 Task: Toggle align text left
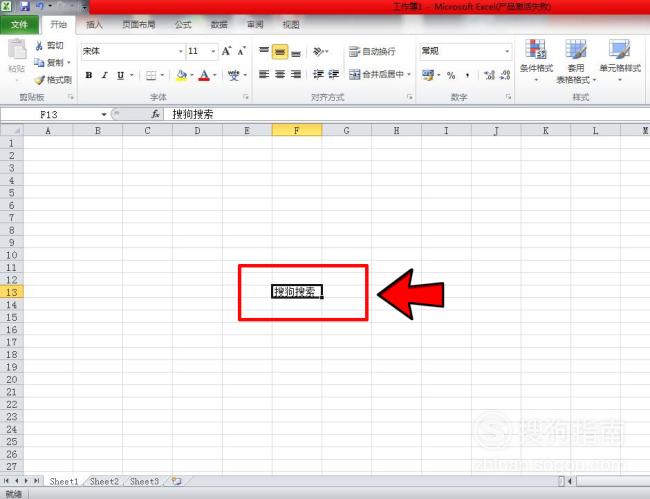point(264,75)
